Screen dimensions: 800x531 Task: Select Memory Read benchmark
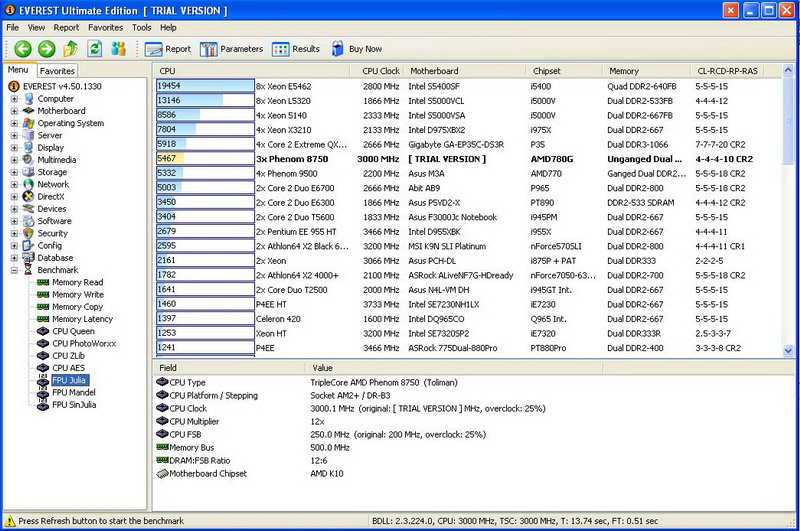pyautogui.click(x=78, y=282)
